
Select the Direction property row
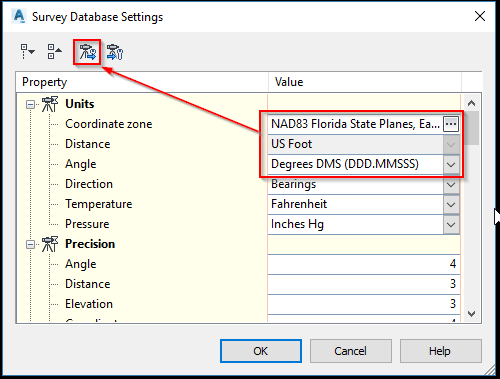coord(89,184)
